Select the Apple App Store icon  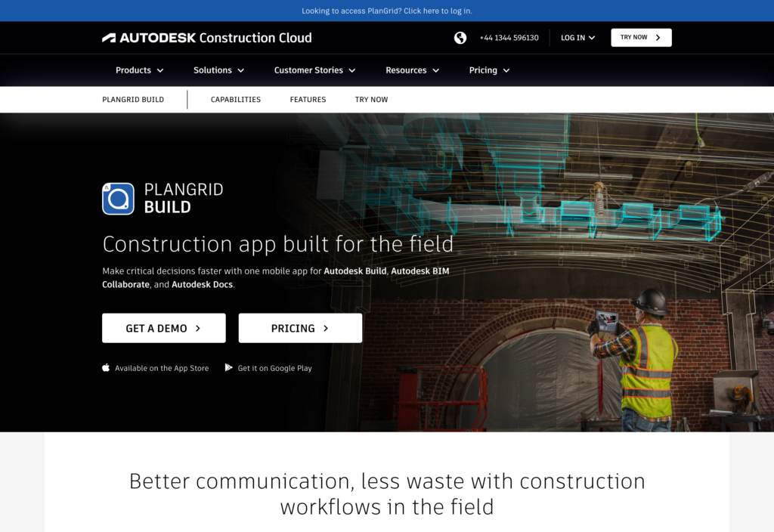[x=105, y=367]
